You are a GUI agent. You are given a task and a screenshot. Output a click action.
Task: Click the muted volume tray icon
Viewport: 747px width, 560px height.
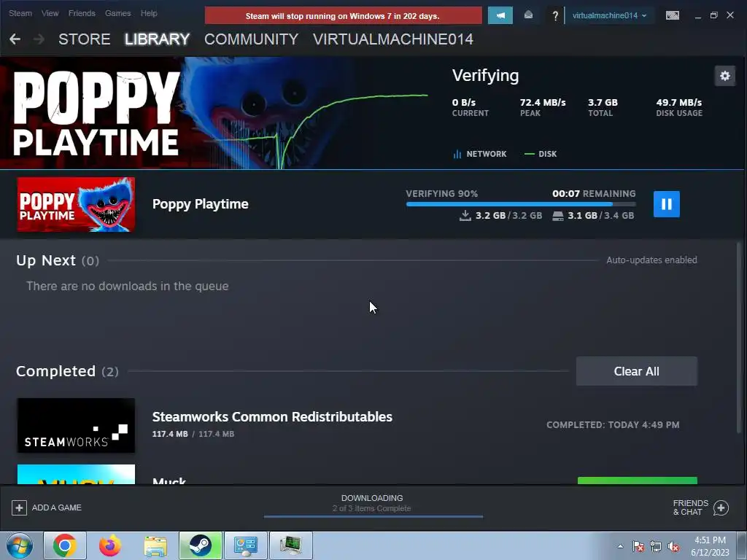click(x=673, y=546)
